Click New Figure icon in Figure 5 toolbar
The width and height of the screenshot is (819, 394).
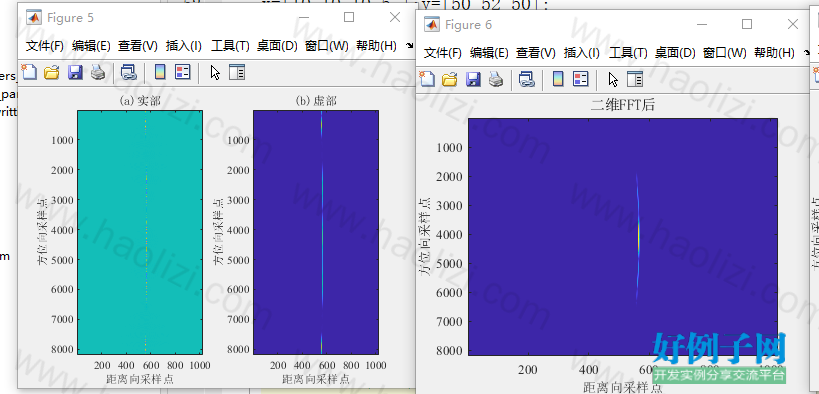pyautogui.click(x=29, y=72)
